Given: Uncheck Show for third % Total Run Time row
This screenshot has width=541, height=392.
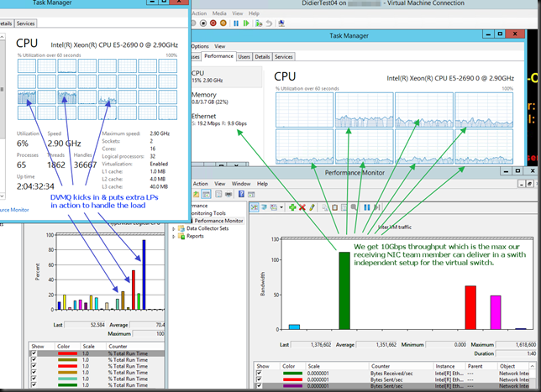Looking at the screenshot, I should pyautogui.click(x=34, y=366).
